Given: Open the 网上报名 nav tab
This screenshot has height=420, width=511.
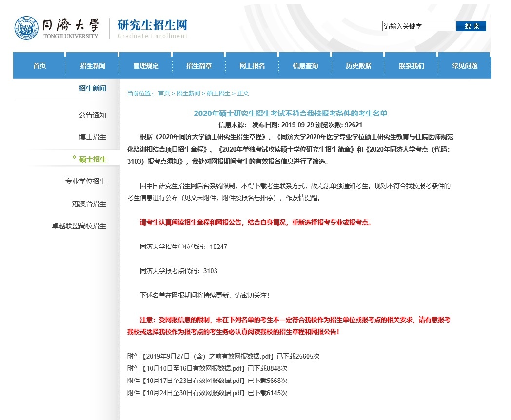Looking at the screenshot, I should click(x=252, y=66).
